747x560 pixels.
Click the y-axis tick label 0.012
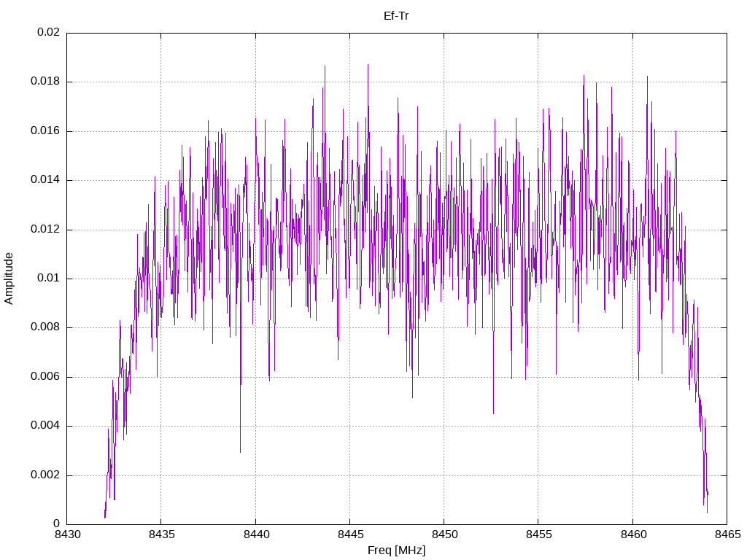point(45,229)
